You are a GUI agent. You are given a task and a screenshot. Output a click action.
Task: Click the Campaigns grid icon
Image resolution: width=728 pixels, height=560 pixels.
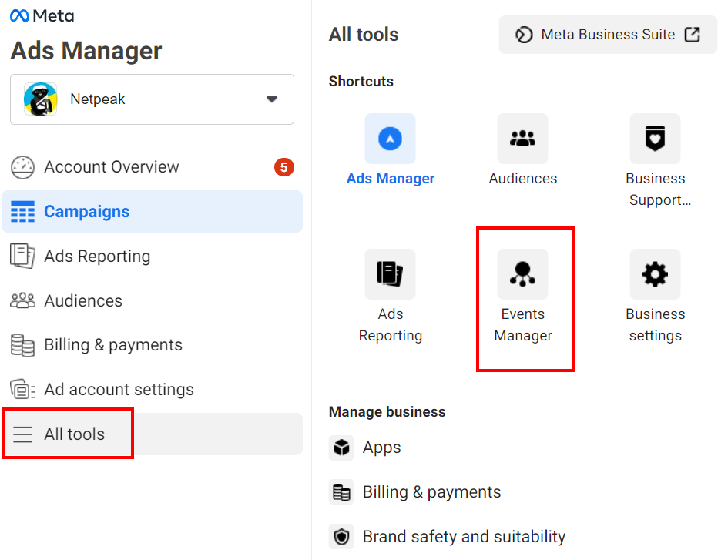pyautogui.click(x=22, y=212)
